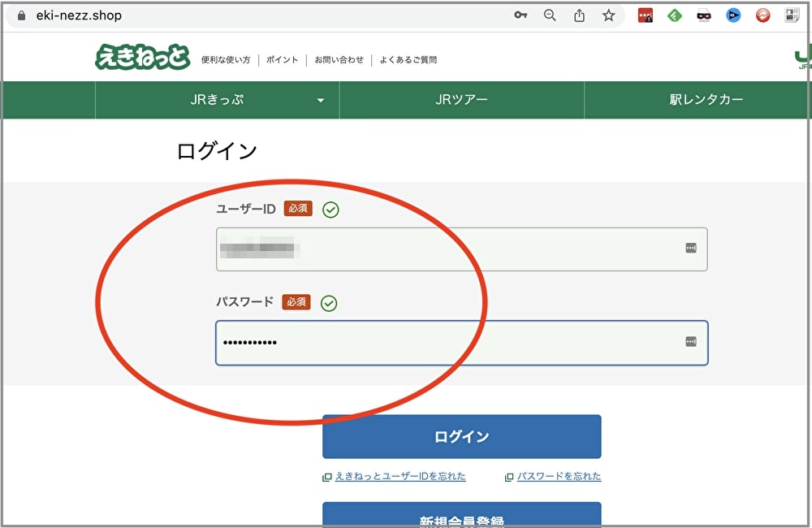Screen dimensions: 812x528
Task: Open the red LastPass extension icon
Action: pyautogui.click(x=646, y=15)
